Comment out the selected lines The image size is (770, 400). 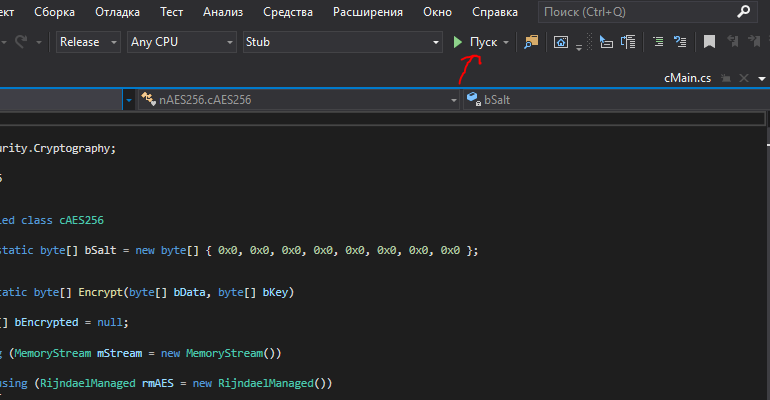657,42
